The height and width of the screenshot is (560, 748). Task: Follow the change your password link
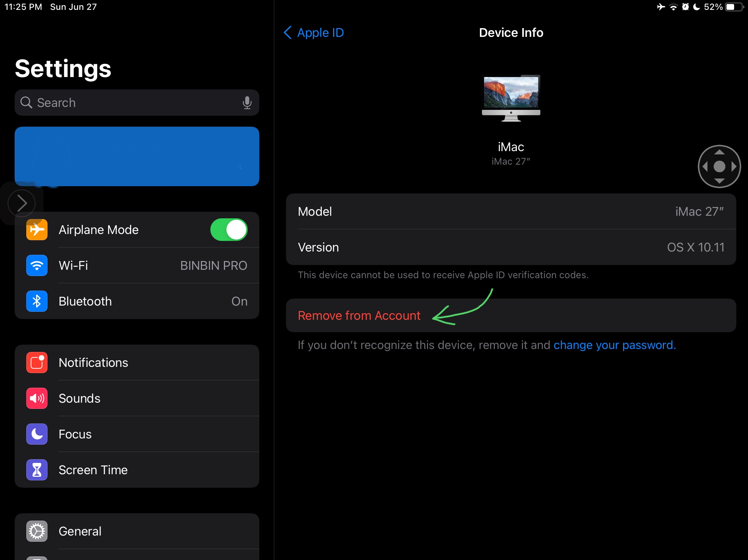614,345
